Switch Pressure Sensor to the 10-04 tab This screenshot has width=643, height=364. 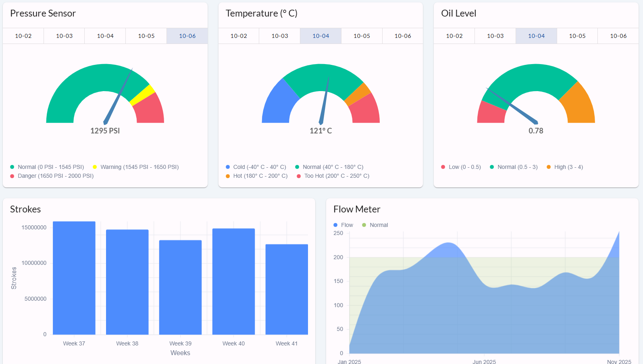click(x=105, y=36)
